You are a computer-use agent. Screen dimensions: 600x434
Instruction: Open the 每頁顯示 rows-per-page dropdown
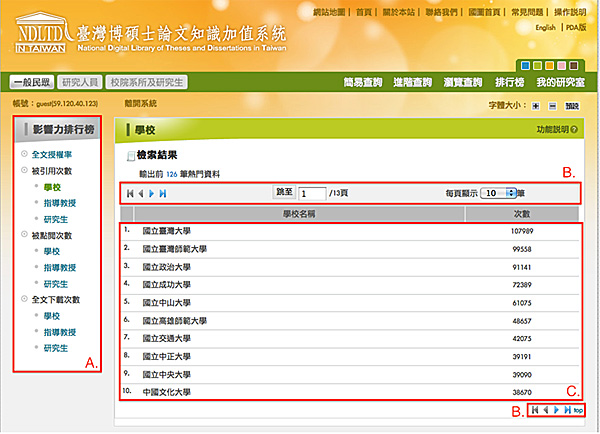pos(498,192)
